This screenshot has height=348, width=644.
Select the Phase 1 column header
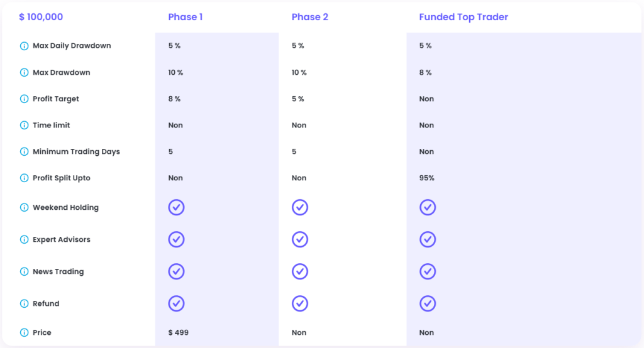coord(186,17)
